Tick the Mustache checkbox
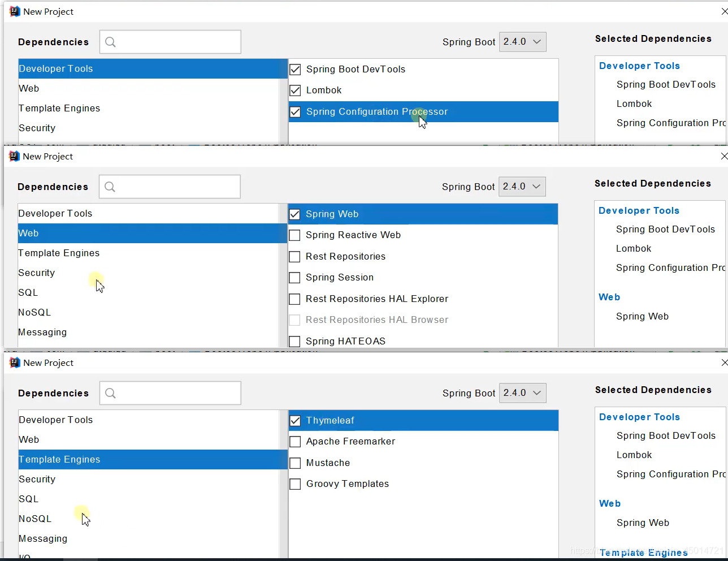The height and width of the screenshot is (561, 728). [x=295, y=463]
